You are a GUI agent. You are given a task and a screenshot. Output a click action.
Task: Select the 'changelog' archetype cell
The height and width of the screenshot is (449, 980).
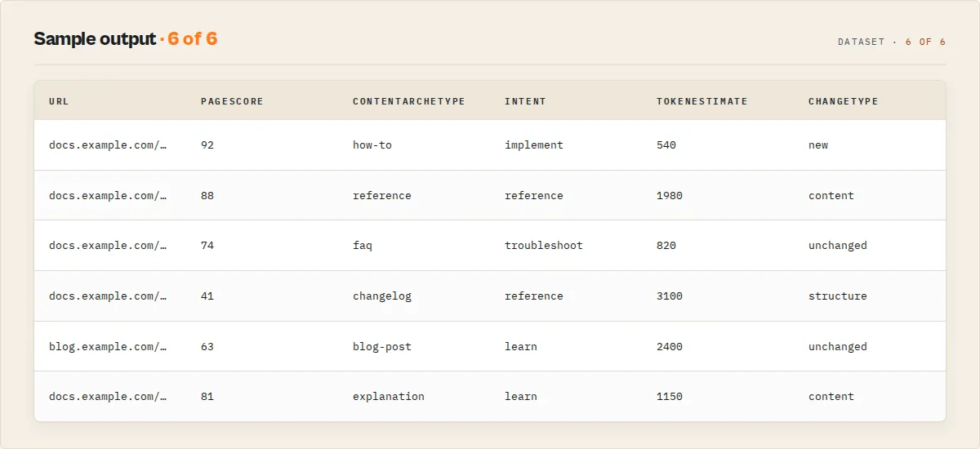click(382, 296)
